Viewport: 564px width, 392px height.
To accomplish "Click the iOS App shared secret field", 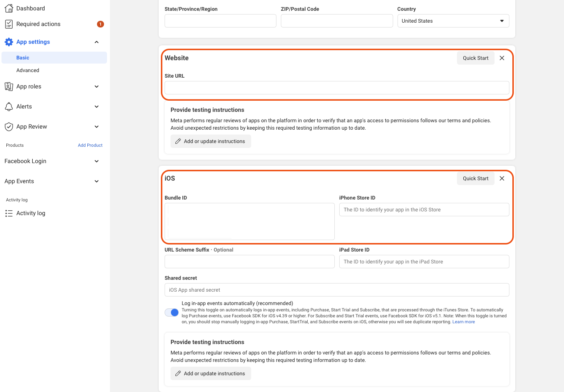I will 337,290.
